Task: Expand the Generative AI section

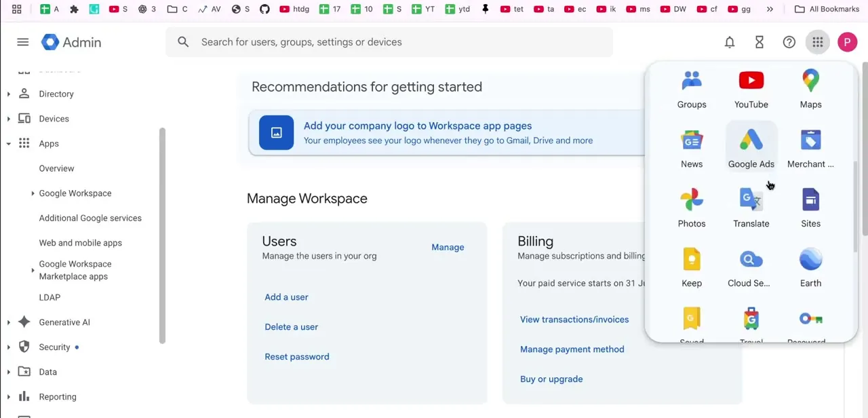Action: [x=8, y=322]
